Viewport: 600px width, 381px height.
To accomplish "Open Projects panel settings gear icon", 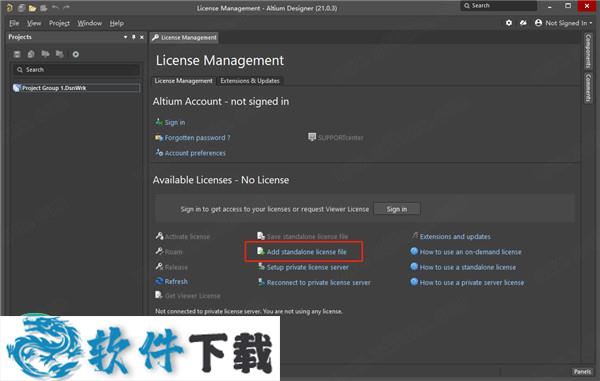I will 76,54.
